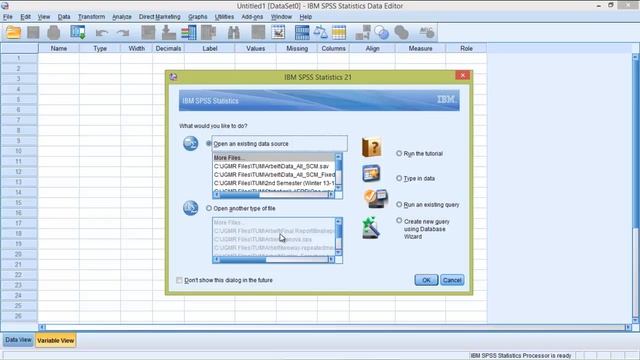Image resolution: width=640 pixels, height=360 pixels.
Task: Check Don't show this dialog in future
Action: click(179, 280)
